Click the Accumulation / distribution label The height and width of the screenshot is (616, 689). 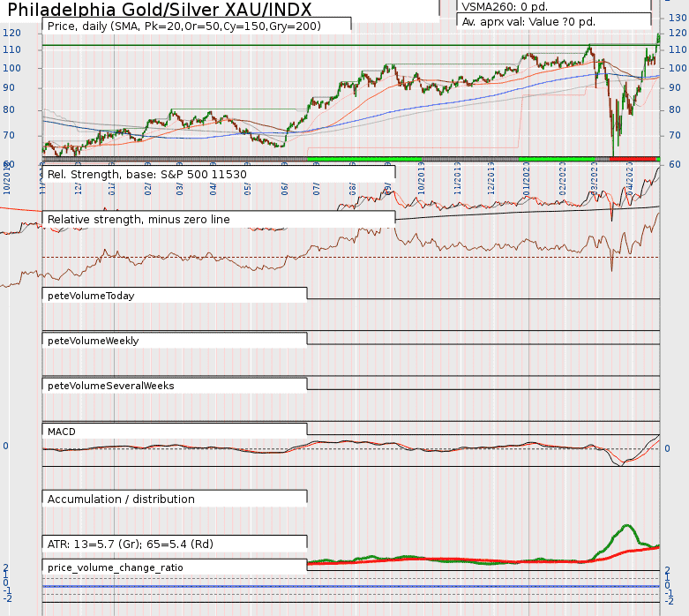point(121,499)
